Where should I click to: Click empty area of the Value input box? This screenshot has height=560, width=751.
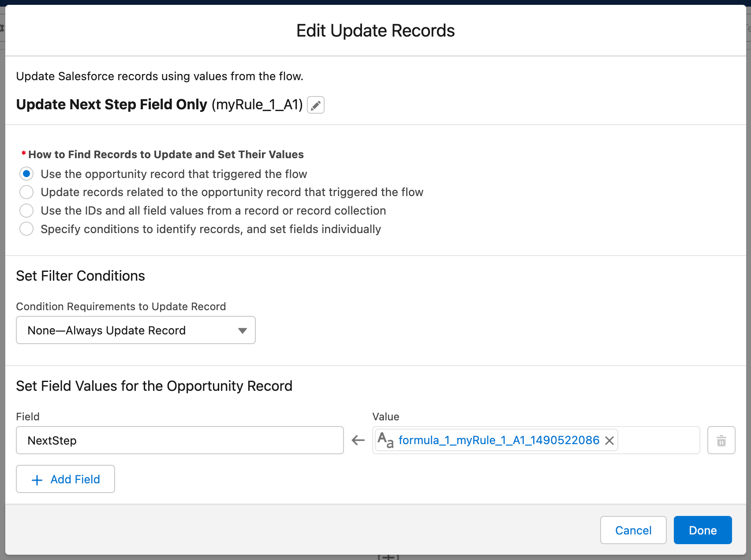pos(658,440)
